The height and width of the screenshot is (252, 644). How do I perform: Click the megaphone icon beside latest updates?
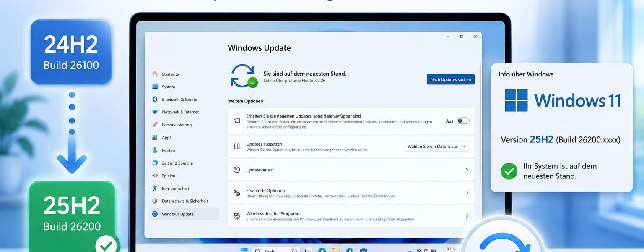pyautogui.click(x=237, y=121)
